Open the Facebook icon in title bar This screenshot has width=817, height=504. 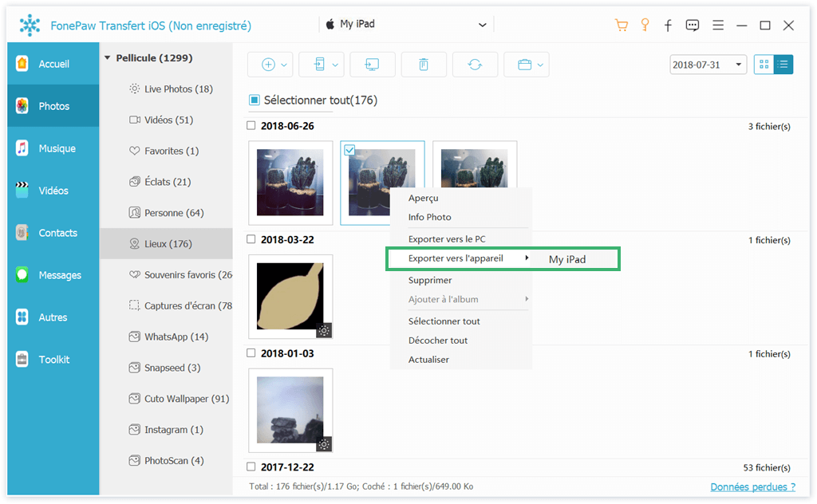point(668,25)
